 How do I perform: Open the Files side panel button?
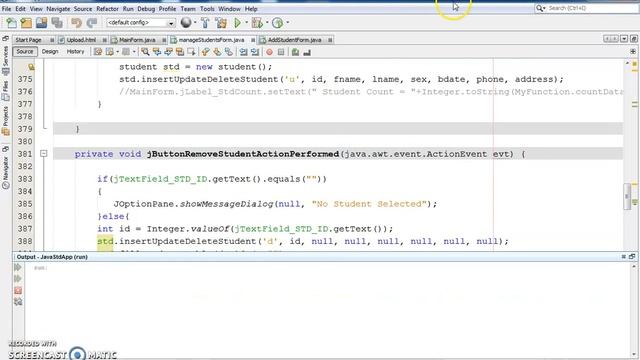point(5,91)
